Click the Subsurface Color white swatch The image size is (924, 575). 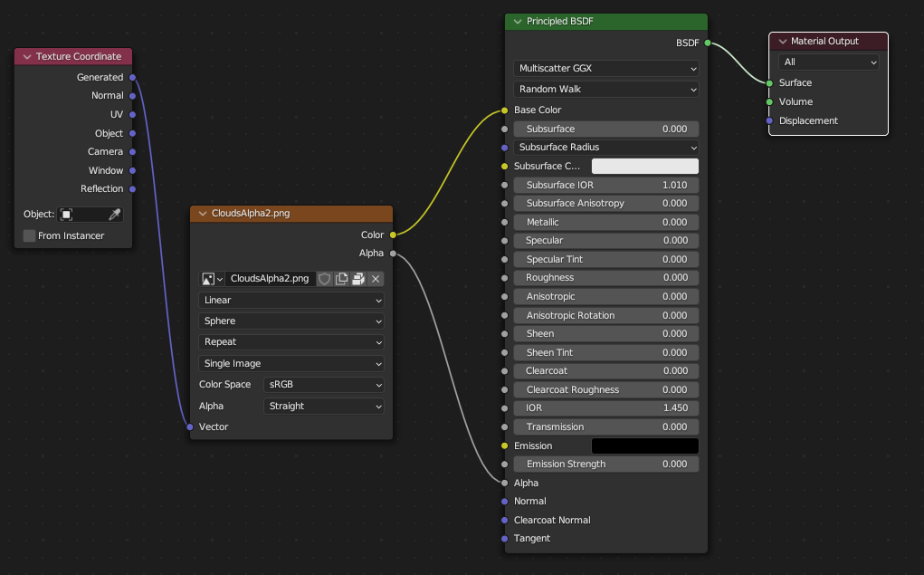pyautogui.click(x=645, y=167)
